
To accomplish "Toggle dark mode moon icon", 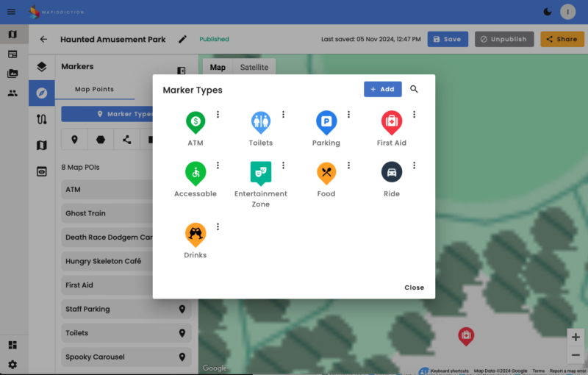I will tap(547, 12).
